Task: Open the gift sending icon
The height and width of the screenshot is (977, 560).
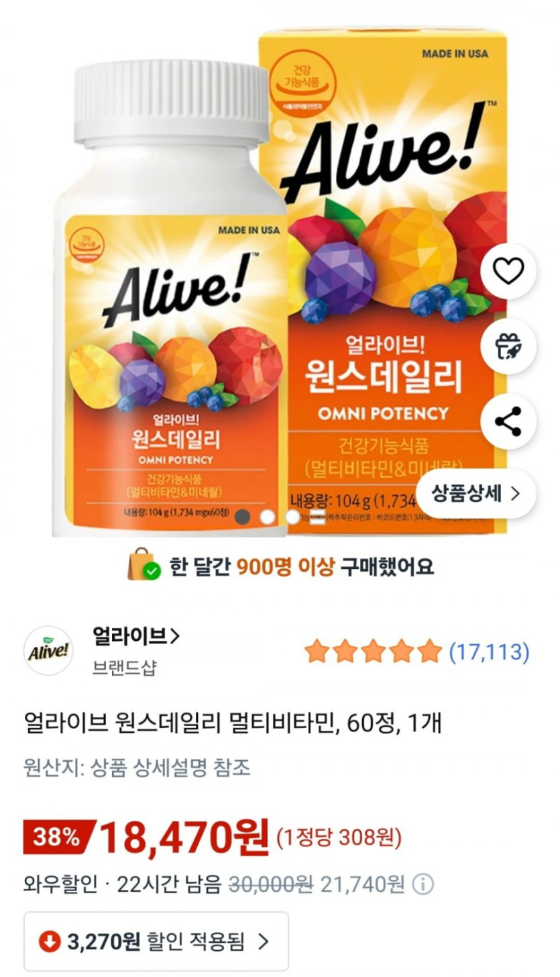Action: [x=508, y=346]
